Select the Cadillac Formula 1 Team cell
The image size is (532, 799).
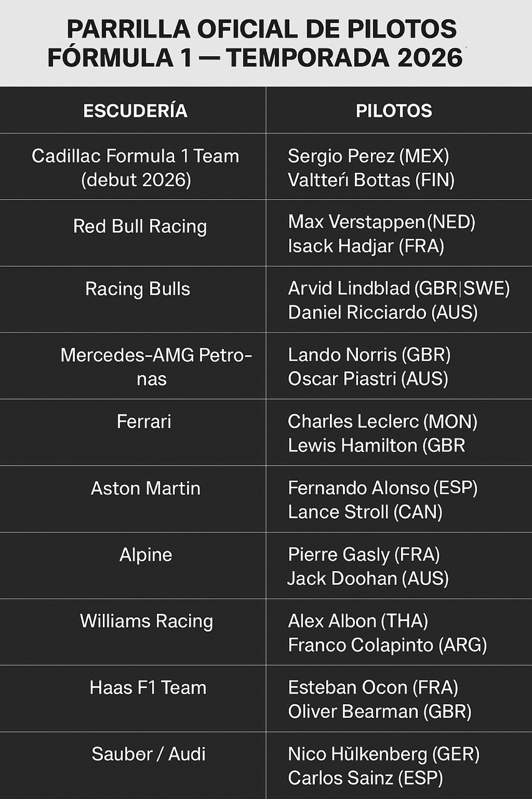click(135, 167)
